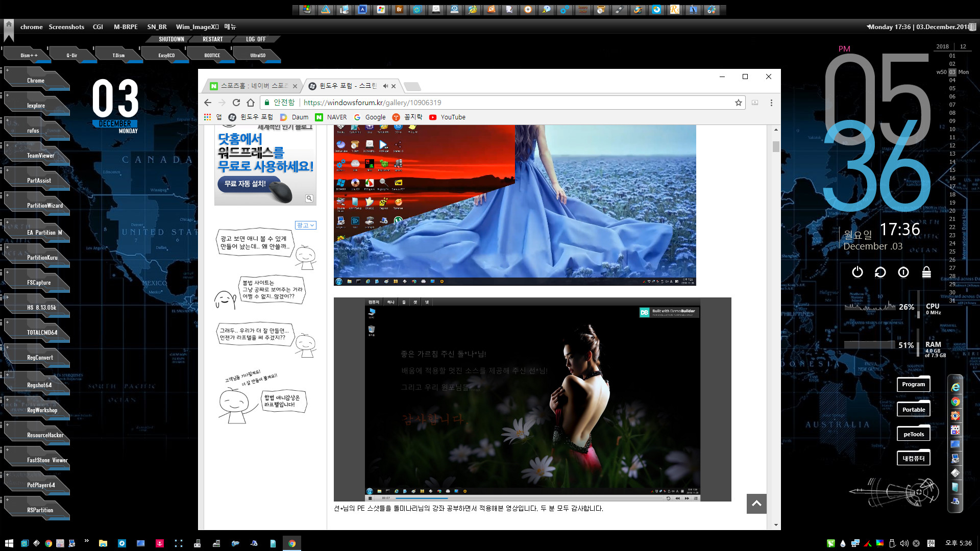This screenshot has height=551, width=980.
Task: Open the Portable folder widget
Action: [913, 409]
